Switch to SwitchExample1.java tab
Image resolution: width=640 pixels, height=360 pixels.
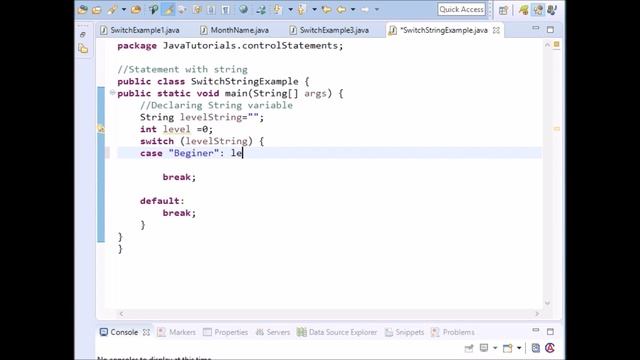tap(140, 30)
